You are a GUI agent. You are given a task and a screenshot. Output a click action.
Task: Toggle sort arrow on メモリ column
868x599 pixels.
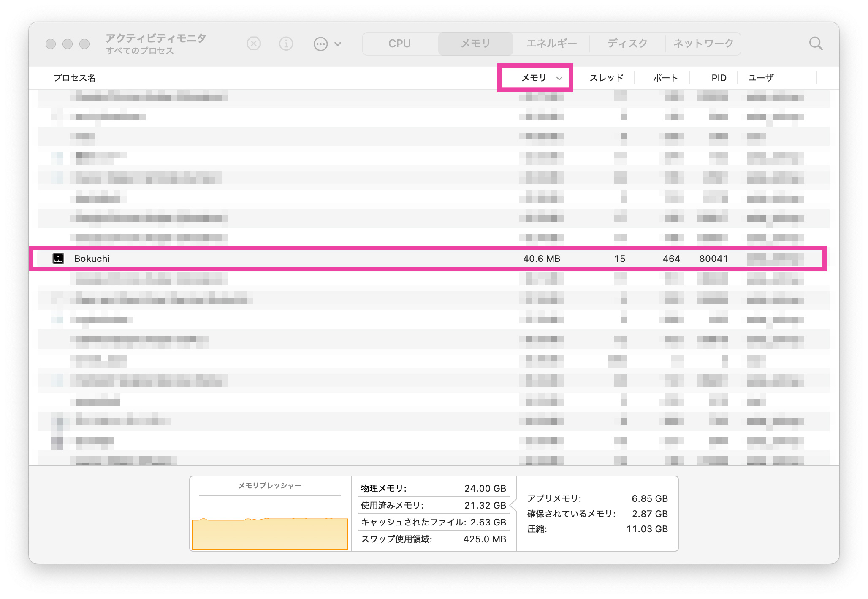(559, 78)
